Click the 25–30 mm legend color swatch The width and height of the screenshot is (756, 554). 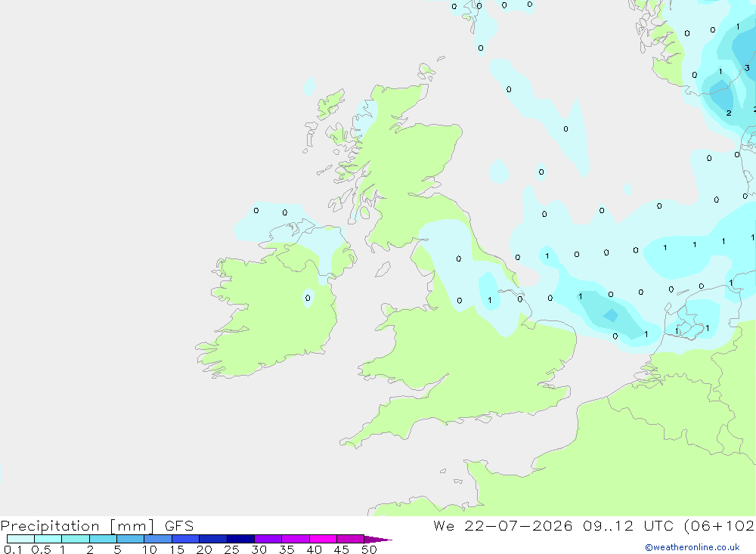240,539
